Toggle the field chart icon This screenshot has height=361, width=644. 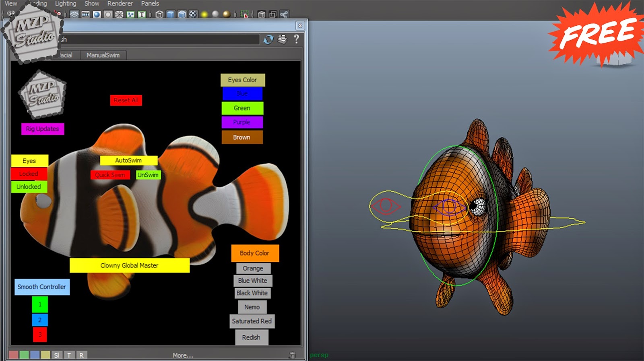coord(119,14)
